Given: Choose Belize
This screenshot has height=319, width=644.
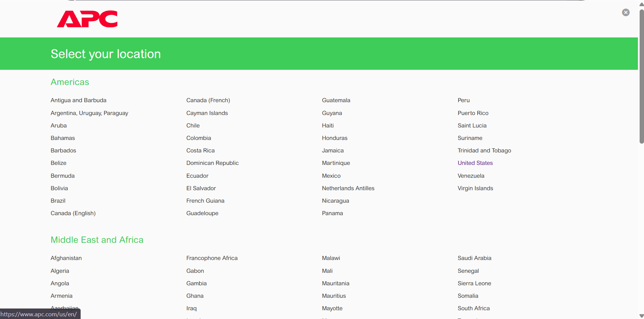Looking at the screenshot, I should tap(59, 163).
